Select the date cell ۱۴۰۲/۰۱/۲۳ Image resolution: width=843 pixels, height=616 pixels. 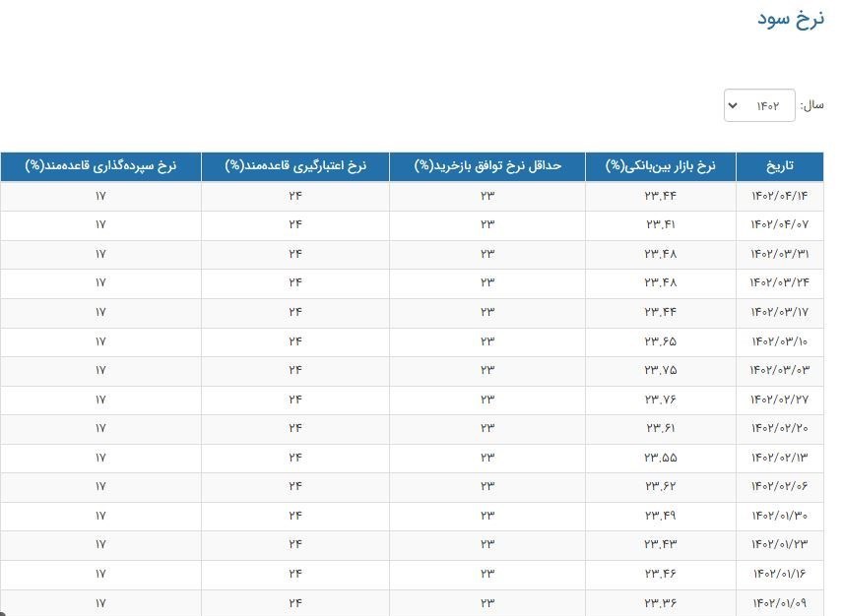[x=780, y=544]
